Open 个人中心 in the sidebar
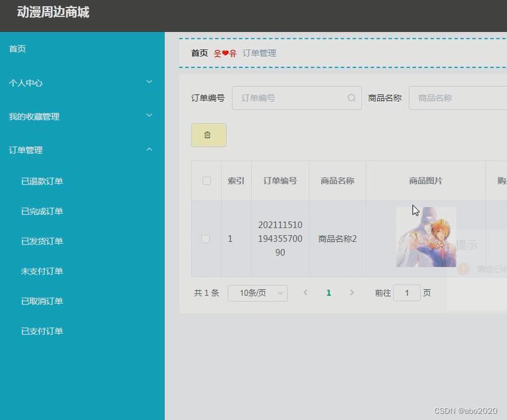Screen dimensions: 507x420 (x=26, y=83)
